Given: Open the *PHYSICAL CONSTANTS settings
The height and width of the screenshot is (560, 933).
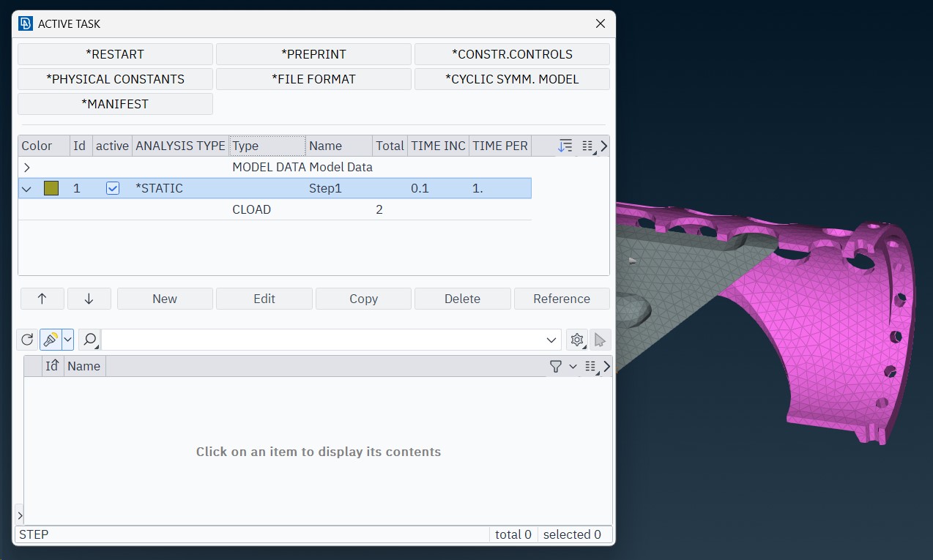Looking at the screenshot, I should tap(115, 79).
